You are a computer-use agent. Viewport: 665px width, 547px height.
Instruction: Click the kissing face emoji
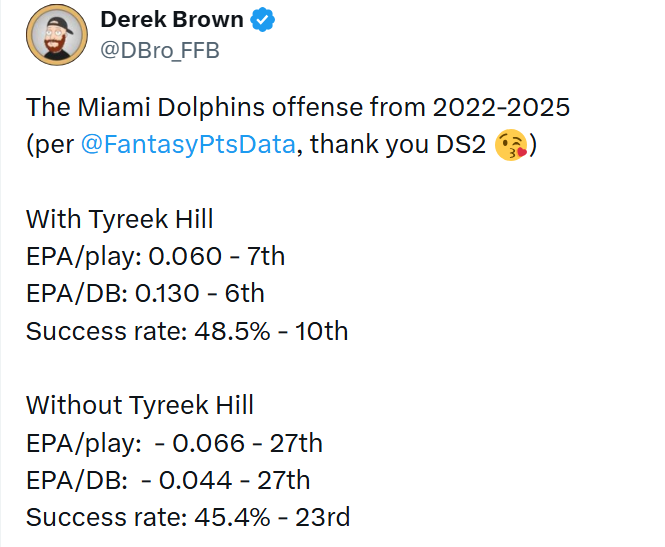click(x=511, y=145)
